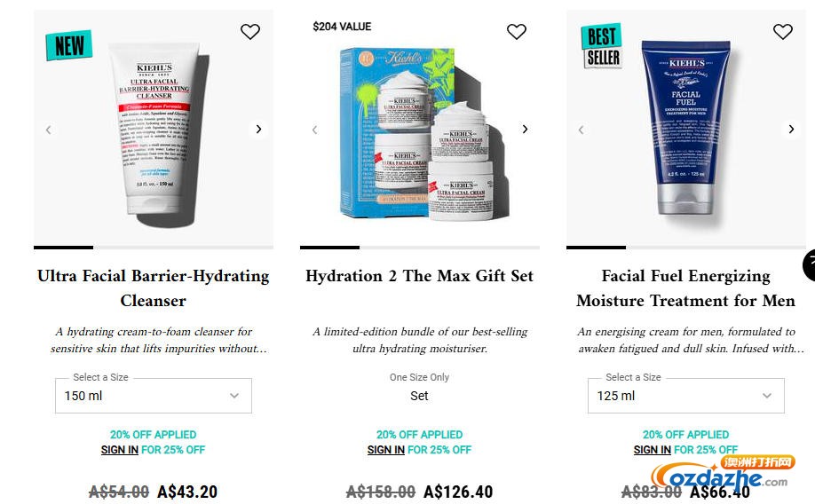Click SIGN IN under the gift set
815x504 pixels.
point(385,450)
